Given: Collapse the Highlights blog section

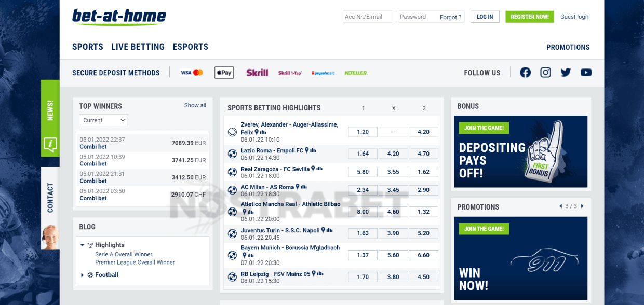Looking at the screenshot, I should pyautogui.click(x=83, y=245).
